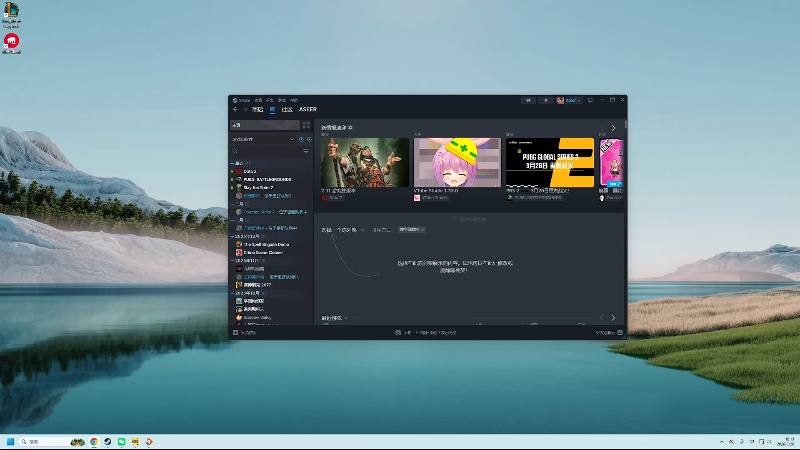Open the downloads manager icon in footer
800x450 pixels.
coord(398,333)
